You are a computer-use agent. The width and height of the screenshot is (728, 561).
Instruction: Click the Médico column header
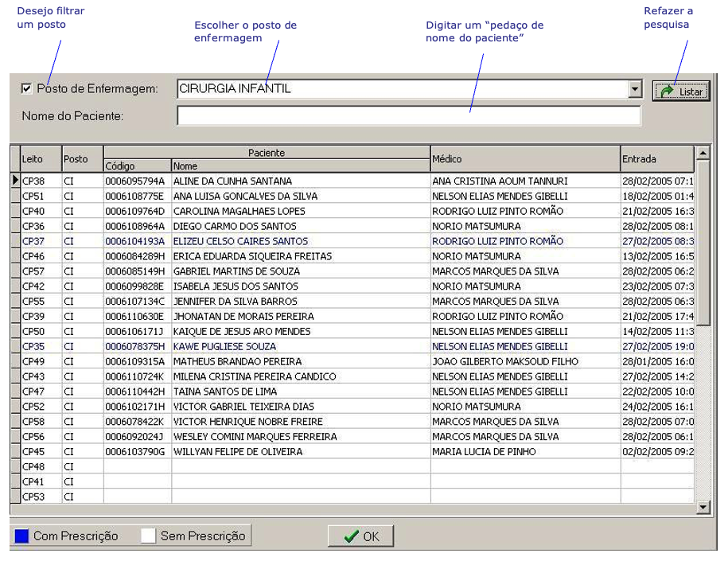[x=526, y=159]
